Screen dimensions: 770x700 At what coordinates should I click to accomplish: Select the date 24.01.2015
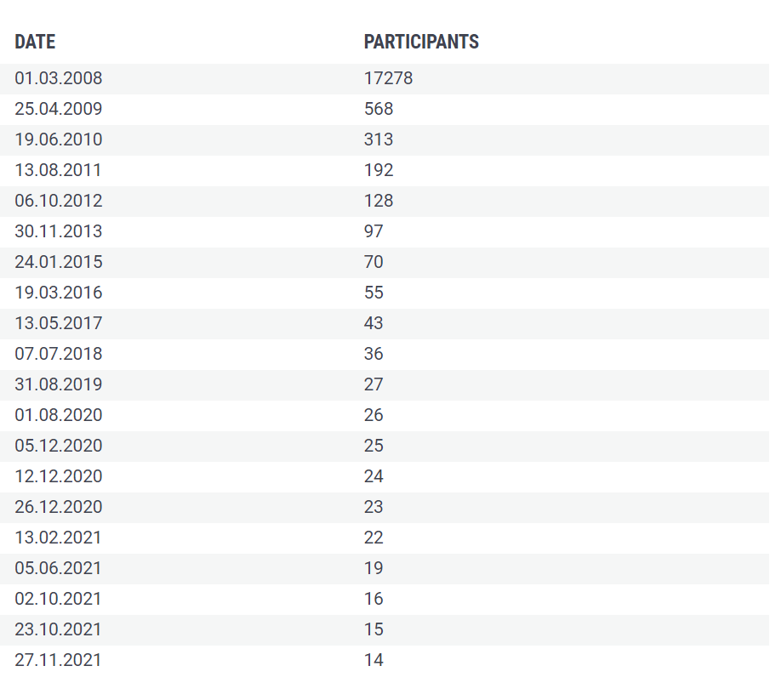tap(58, 262)
